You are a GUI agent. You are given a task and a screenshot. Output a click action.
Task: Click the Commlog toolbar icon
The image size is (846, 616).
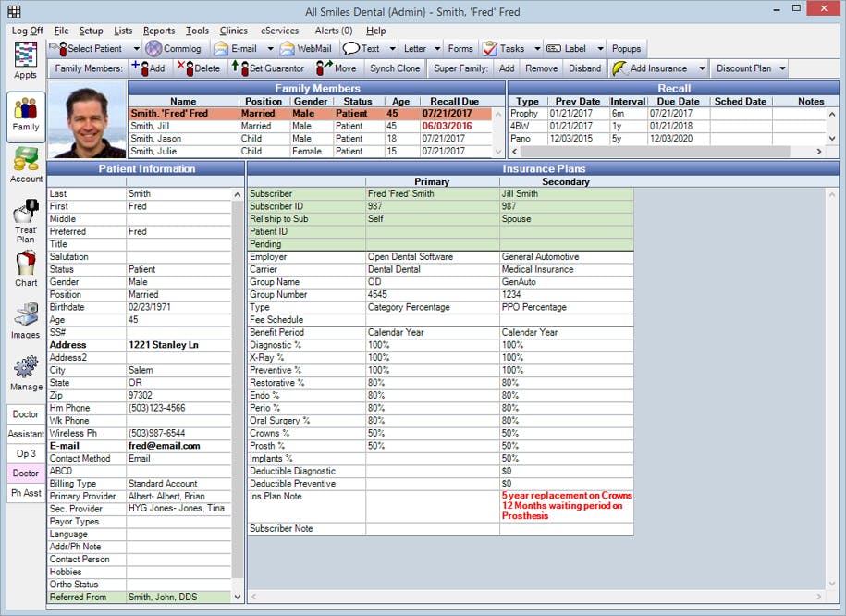172,48
